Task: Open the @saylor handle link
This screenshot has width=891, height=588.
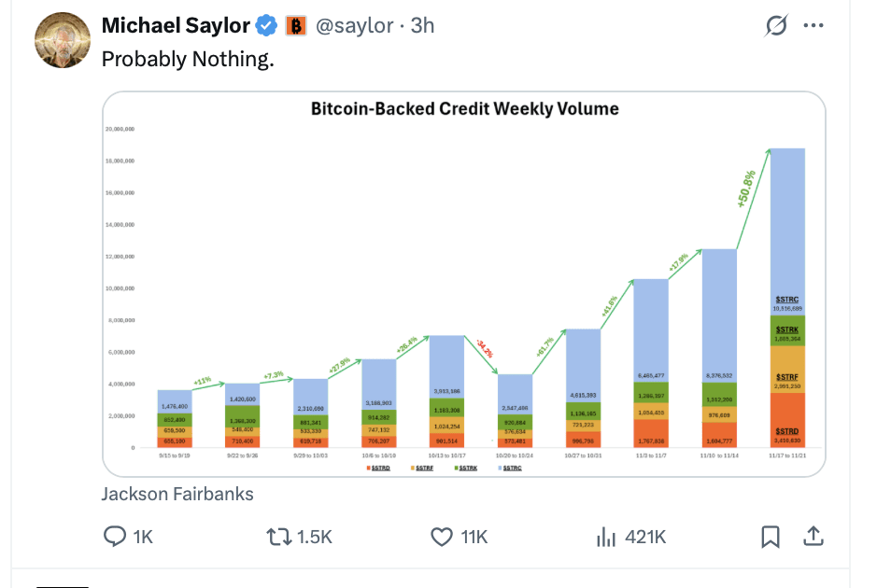Action: [354, 26]
